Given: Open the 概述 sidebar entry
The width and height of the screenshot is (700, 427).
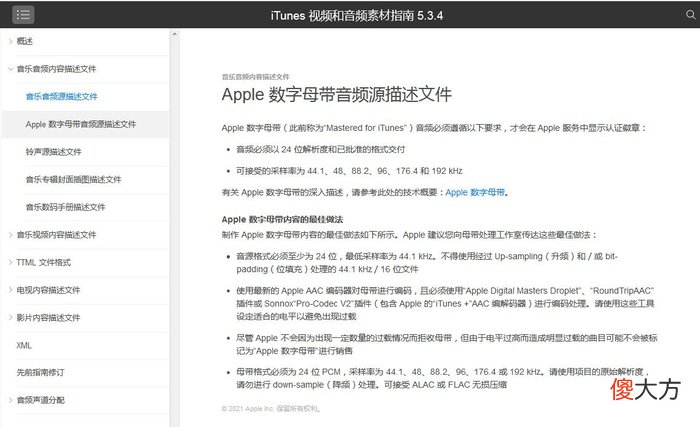Looking at the screenshot, I should click(25, 41).
